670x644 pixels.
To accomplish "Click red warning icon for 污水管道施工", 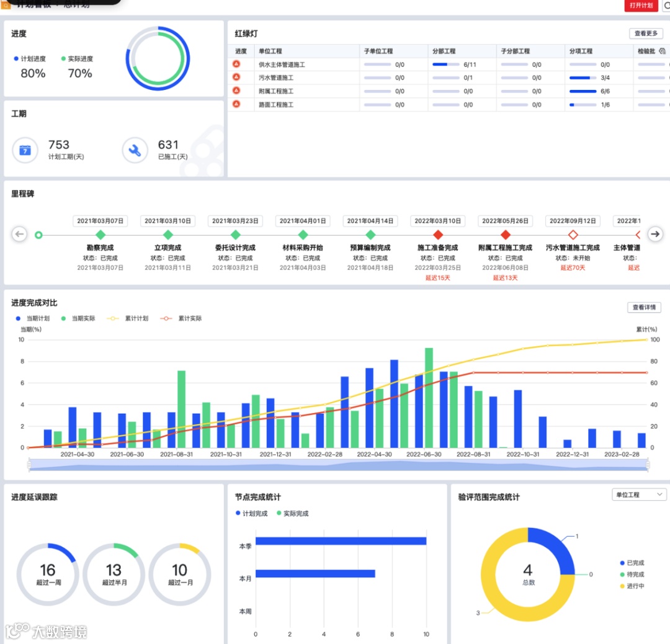I will (236, 78).
